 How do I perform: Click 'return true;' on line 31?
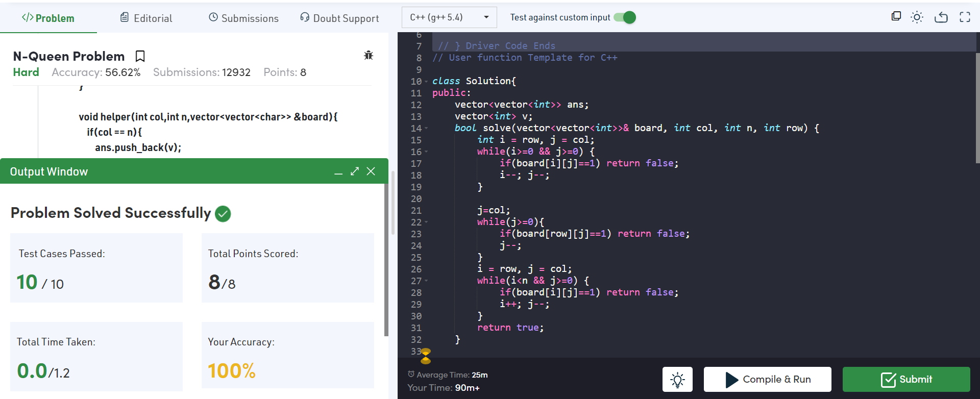(x=510, y=328)
